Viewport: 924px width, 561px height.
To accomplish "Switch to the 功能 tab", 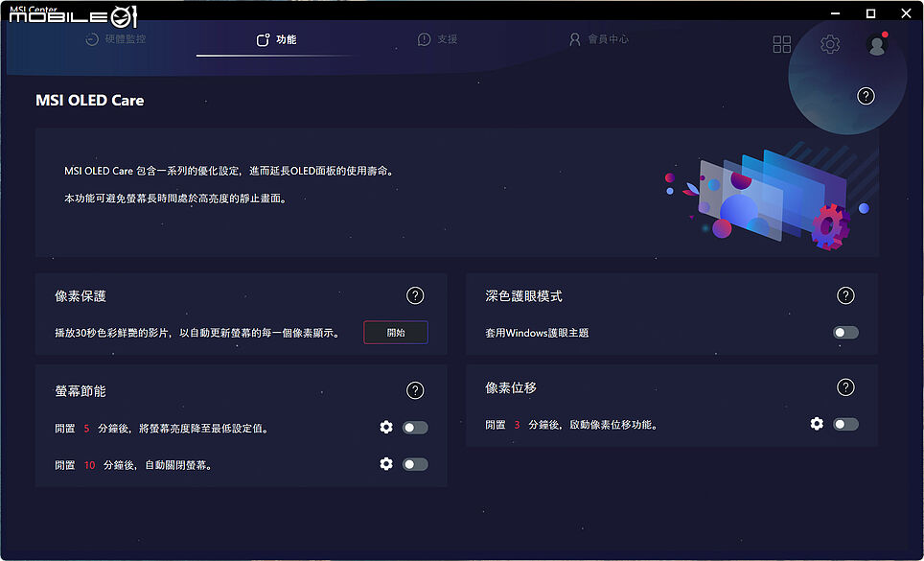I will 276,39.
